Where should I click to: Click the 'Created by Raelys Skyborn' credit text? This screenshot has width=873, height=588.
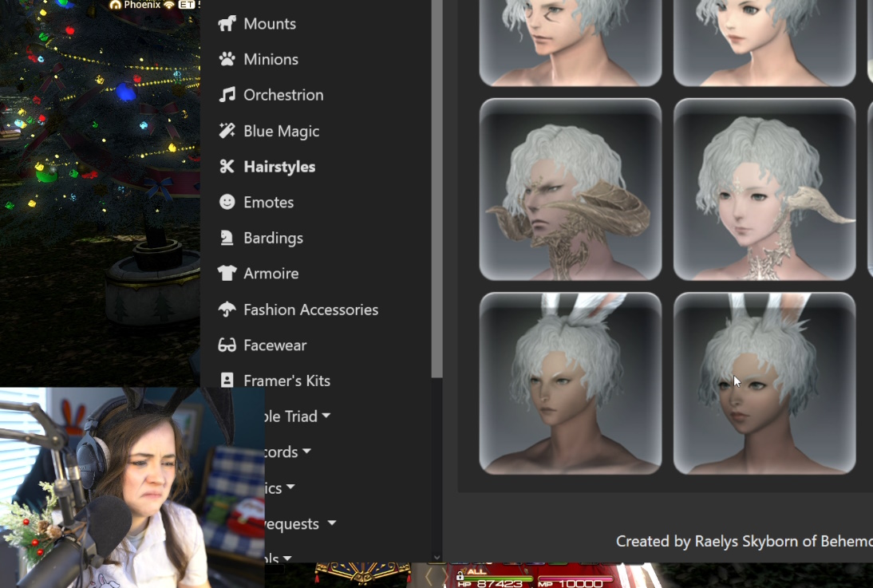click(x=745, y=541)
